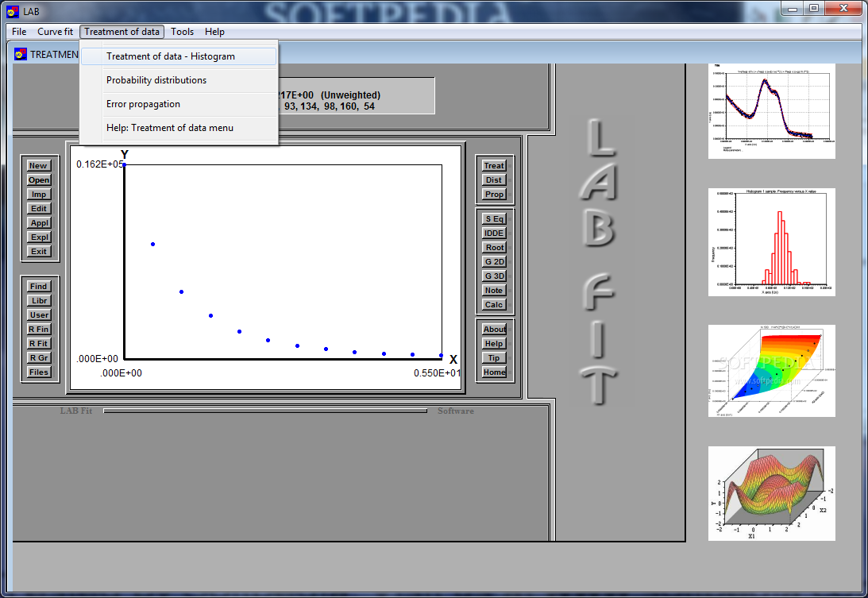Click the Treat button
The height and width of the screenshot is (598, 868).
(494, 165)
